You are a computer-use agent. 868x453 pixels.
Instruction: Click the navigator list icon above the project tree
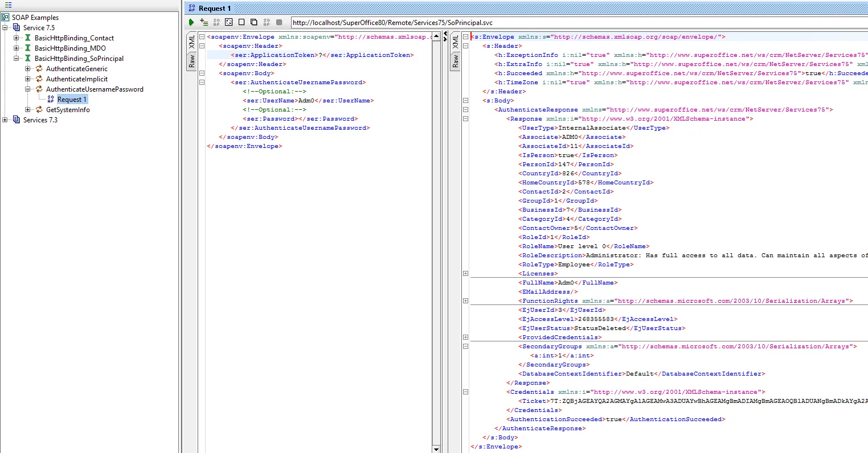coord(8,5)
